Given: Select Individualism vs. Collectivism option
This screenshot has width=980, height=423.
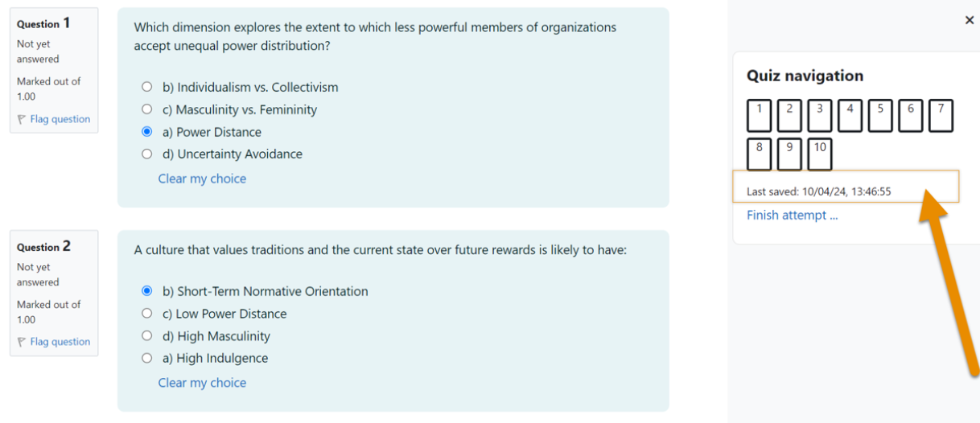Looking at the screenshot, I should coord(146,87).
